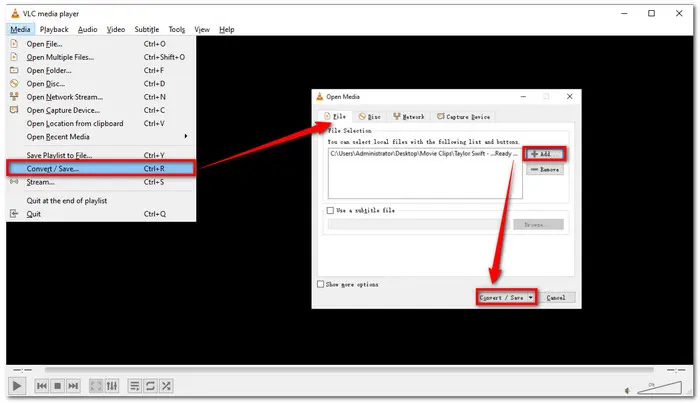
Task: Choose Open Multiple Files... entry
Action: (101, 57)
